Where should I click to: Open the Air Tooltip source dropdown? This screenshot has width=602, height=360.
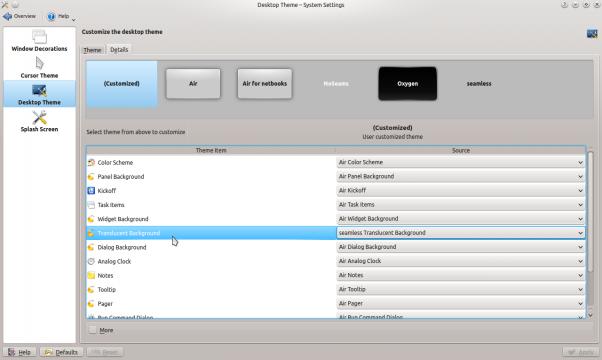tap(461, 289)
